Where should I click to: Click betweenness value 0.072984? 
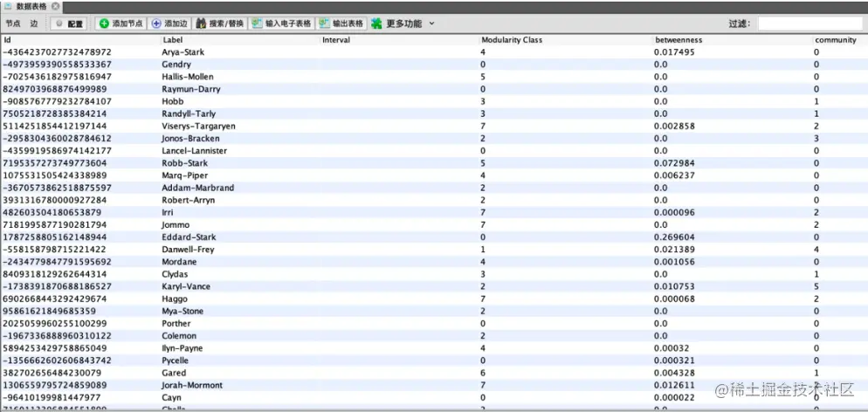point(675,163)
